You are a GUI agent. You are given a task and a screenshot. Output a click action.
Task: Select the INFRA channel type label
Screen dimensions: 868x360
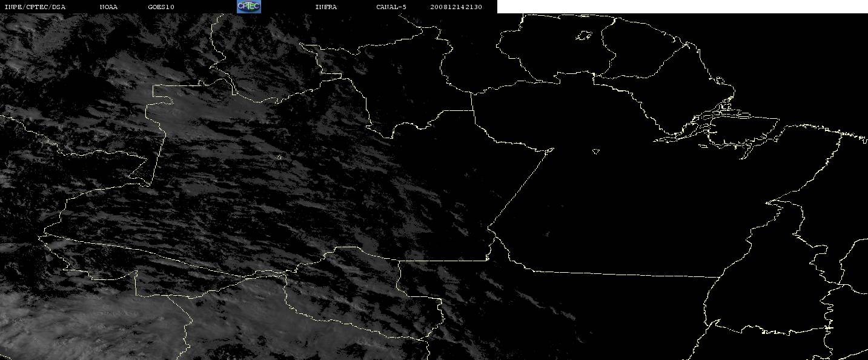point(326,7)
